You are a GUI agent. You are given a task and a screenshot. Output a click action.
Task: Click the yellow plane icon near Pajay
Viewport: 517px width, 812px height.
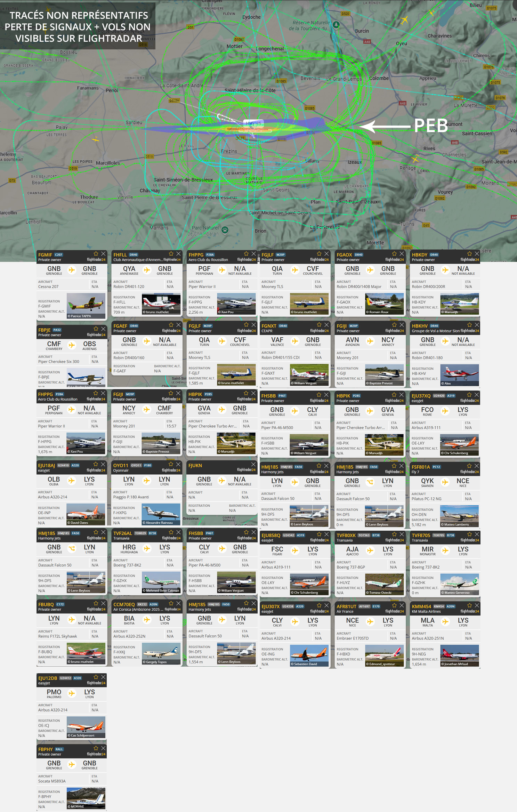pyautogui.click(x=96, y=139)
